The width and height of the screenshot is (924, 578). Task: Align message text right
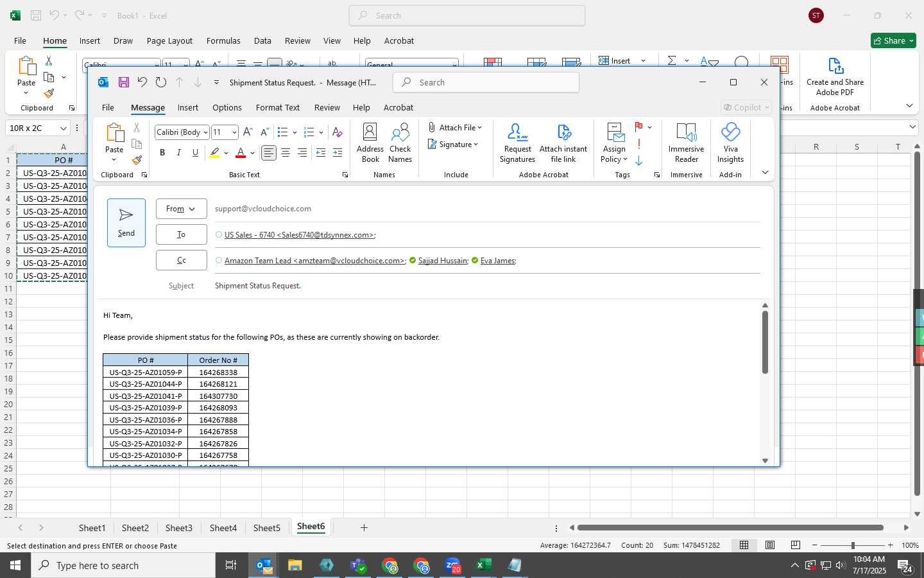(x=302, y=152)
